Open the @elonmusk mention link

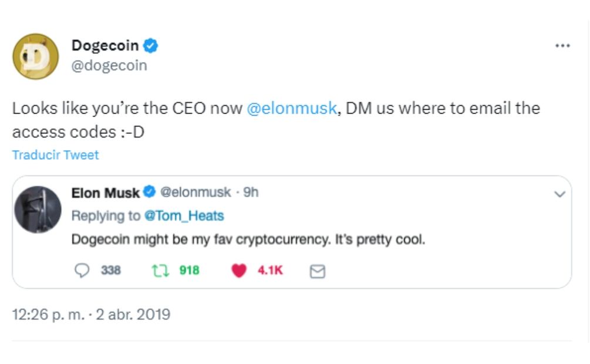[x=292, y=109]
